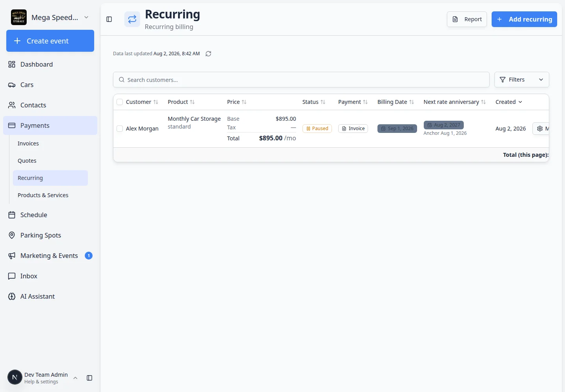The width and height of the screenshot is (565, 392).
Task: Sort by the Status column
Action: 314,102
